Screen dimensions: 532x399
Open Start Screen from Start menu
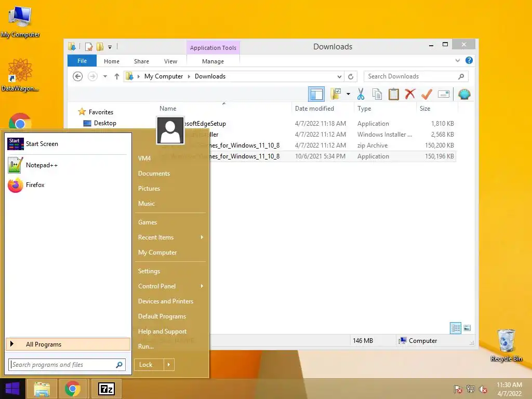(x=68, y=144)
